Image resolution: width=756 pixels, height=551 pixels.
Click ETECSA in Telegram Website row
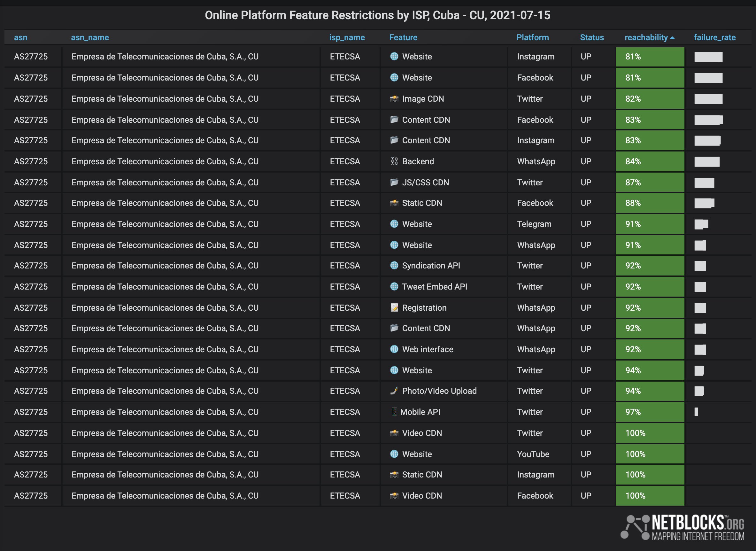coord(345,224)
